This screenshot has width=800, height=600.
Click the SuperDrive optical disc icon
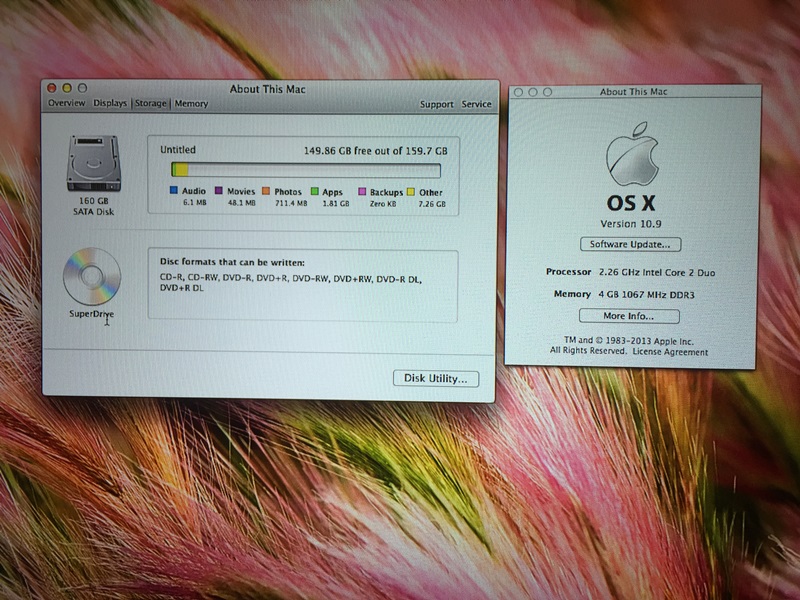(92, 276)
